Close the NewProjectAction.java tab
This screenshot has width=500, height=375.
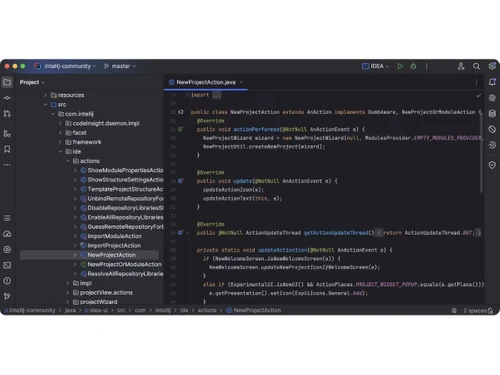(x=241, y=82)
